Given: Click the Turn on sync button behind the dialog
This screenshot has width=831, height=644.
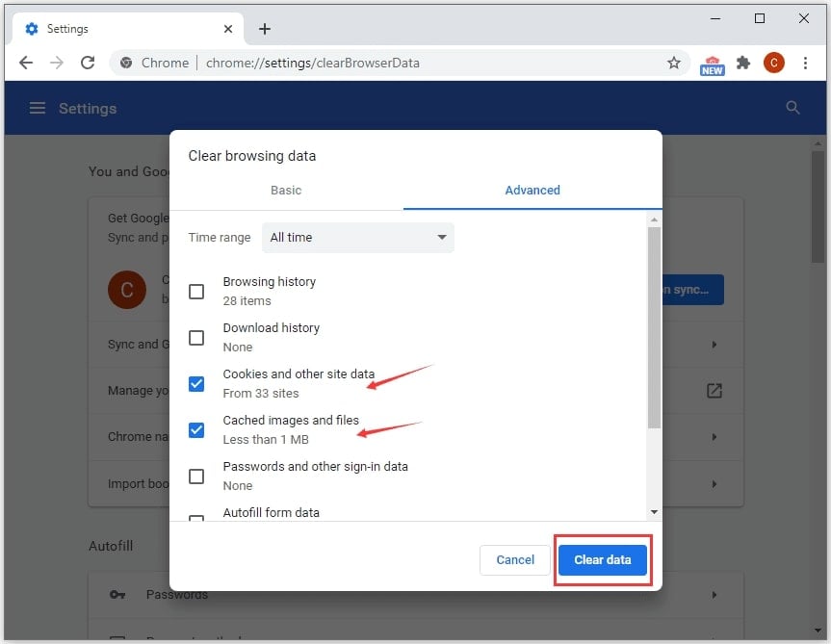Looking at the screenshot, I should pyautogui.click(x=692, y=290).
